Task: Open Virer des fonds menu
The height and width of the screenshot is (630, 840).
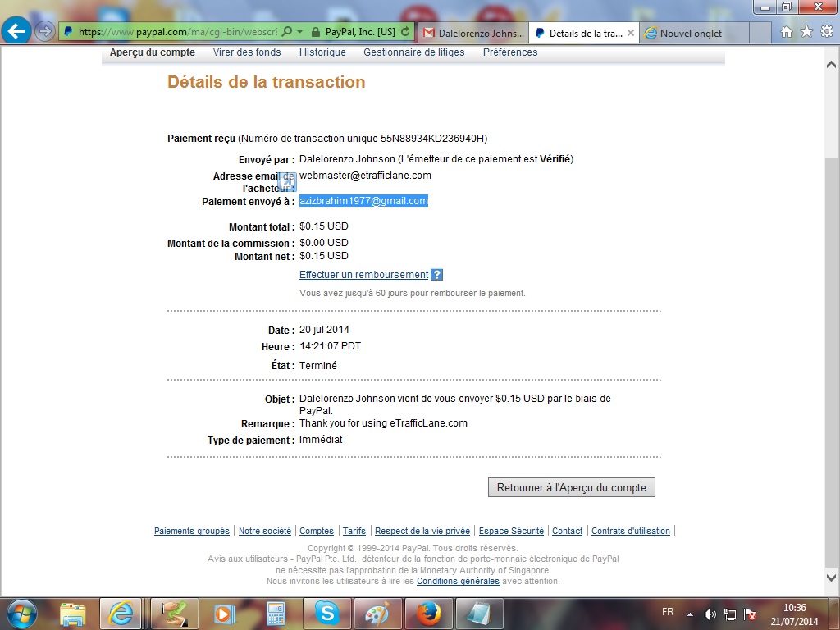Action: click(x=247, y=52)
